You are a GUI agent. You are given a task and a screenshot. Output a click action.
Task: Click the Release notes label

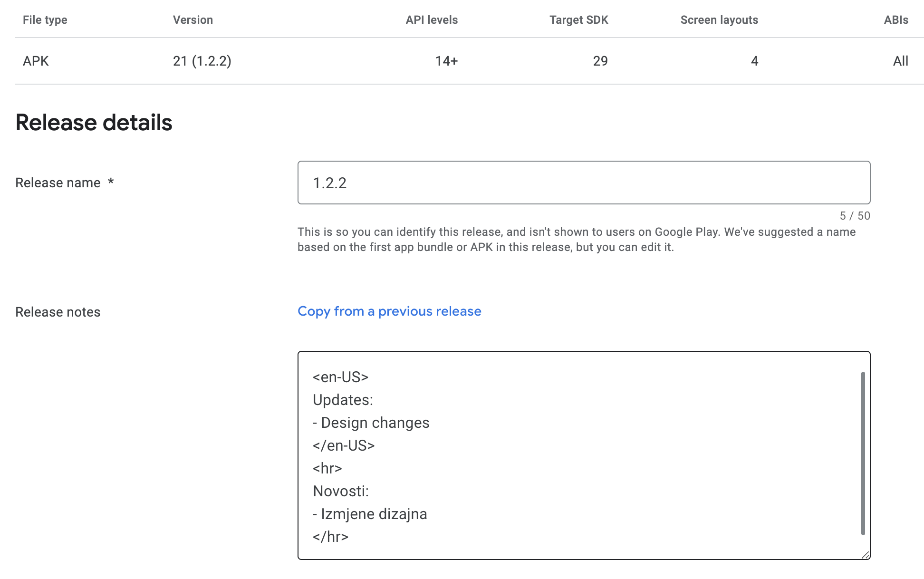[x=58, y=312]
